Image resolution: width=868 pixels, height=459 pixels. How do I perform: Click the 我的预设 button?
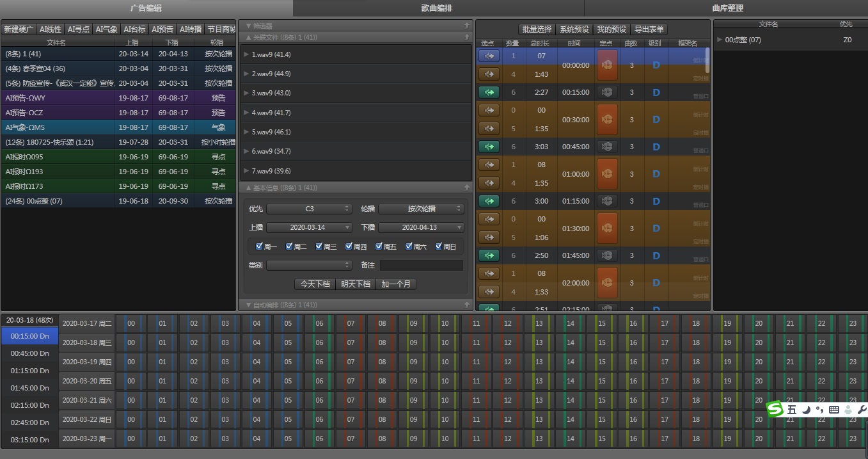coord(612,29)
